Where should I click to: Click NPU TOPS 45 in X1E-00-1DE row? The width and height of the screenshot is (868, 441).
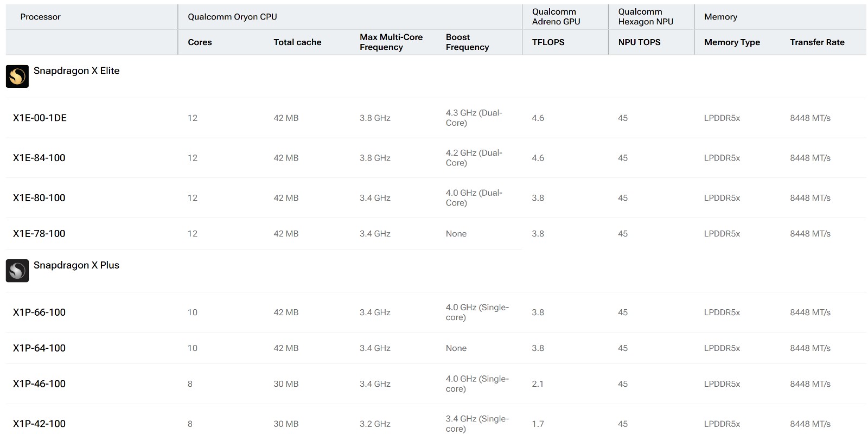(x=623, y=118)
